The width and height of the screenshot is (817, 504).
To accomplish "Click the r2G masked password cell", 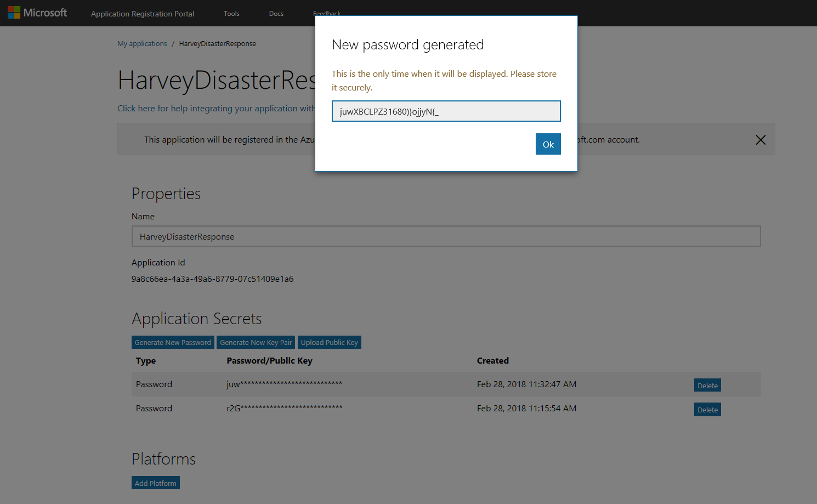I will (x=284, y=408).
